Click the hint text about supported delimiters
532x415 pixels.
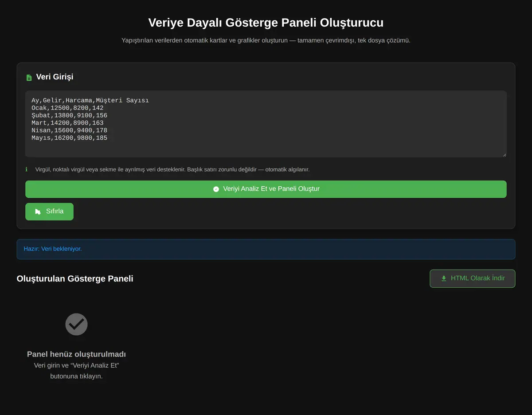pyautogui.click(x=172, y=169)
